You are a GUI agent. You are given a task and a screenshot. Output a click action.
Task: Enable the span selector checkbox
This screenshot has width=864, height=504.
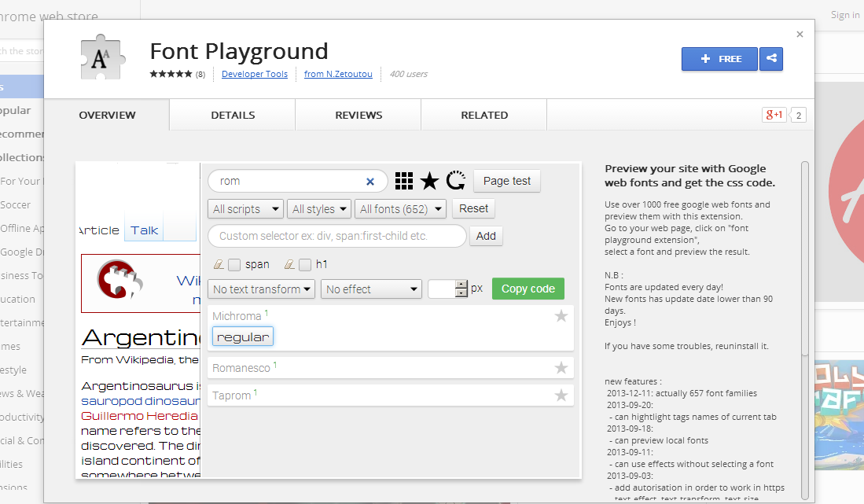[233, 264]
